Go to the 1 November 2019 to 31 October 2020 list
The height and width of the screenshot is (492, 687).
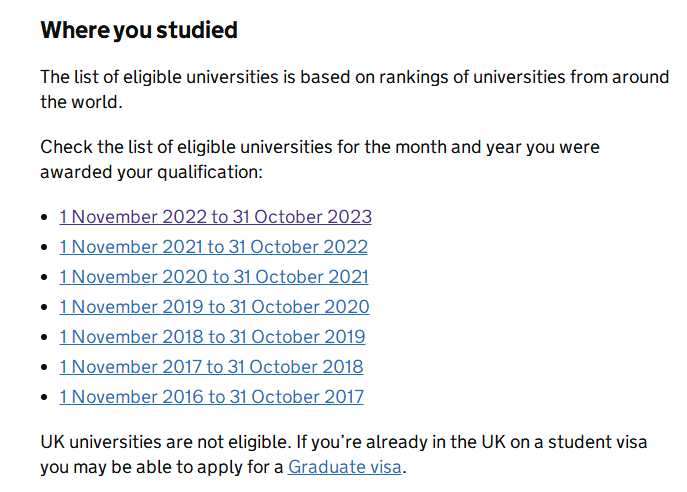click(x=214, y=307)
